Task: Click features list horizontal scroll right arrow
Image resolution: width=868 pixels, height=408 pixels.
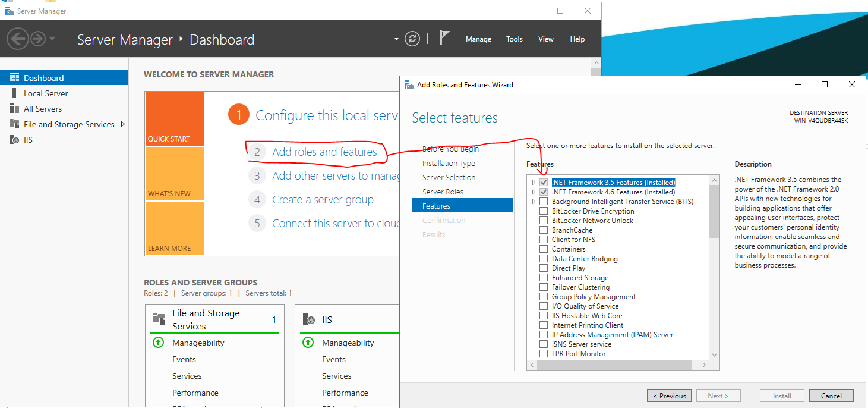Action: click(705, 365)
